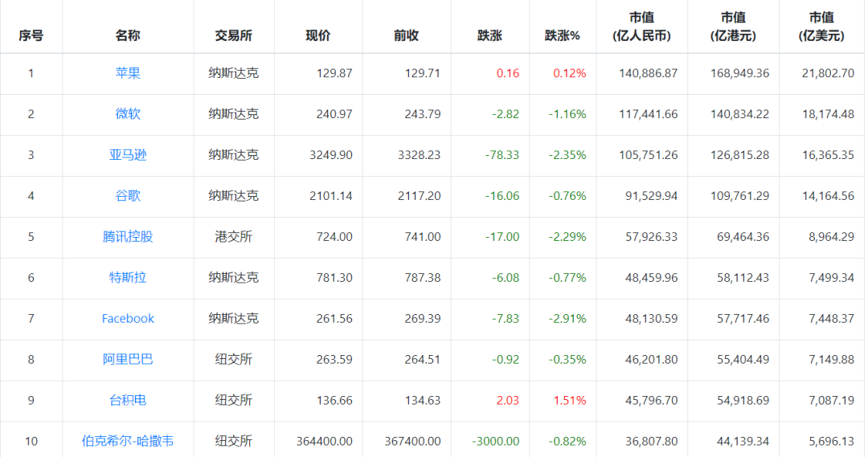Image resolution: width=868 pixels, height=457 pixels.
Task: Select TSMC's HKD market cap 54,918.69
Action: click(x=743, y=401)
